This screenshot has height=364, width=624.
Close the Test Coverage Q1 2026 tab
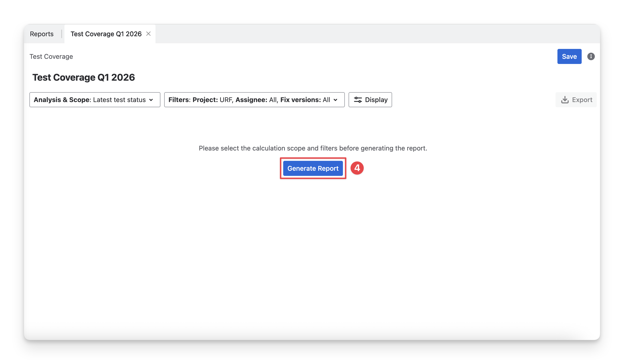[148, 34]
